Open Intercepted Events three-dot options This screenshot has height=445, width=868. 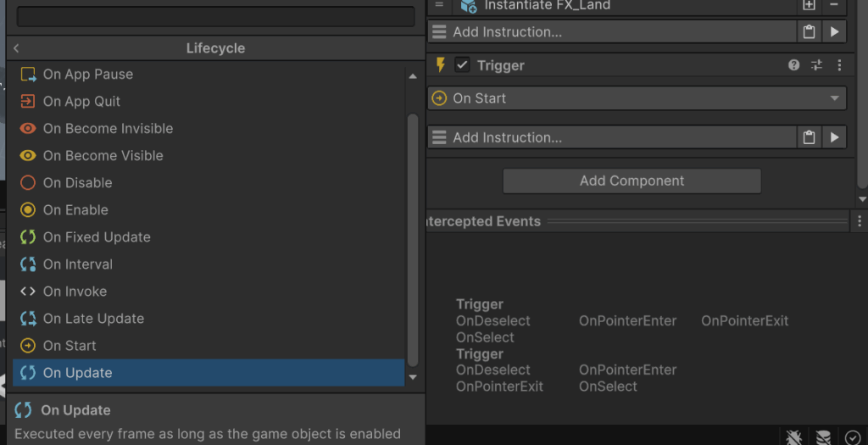(x=860, y=221)
